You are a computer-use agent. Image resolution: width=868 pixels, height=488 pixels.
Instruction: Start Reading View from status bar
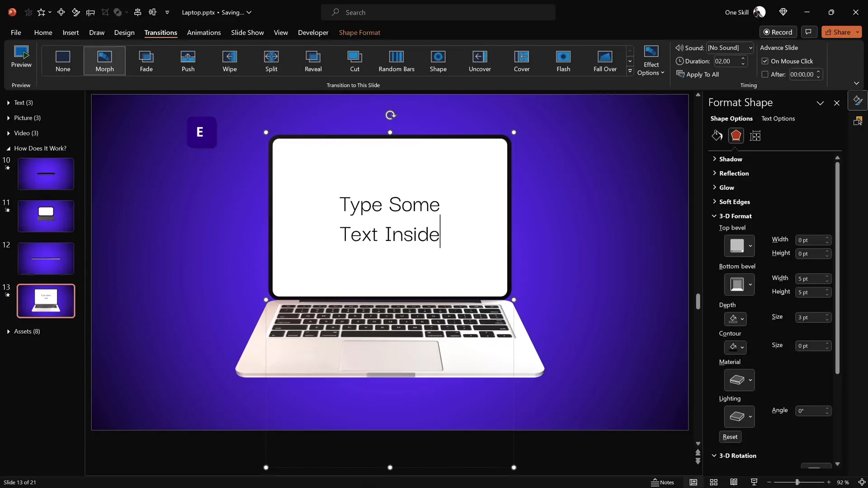(734, 482)
